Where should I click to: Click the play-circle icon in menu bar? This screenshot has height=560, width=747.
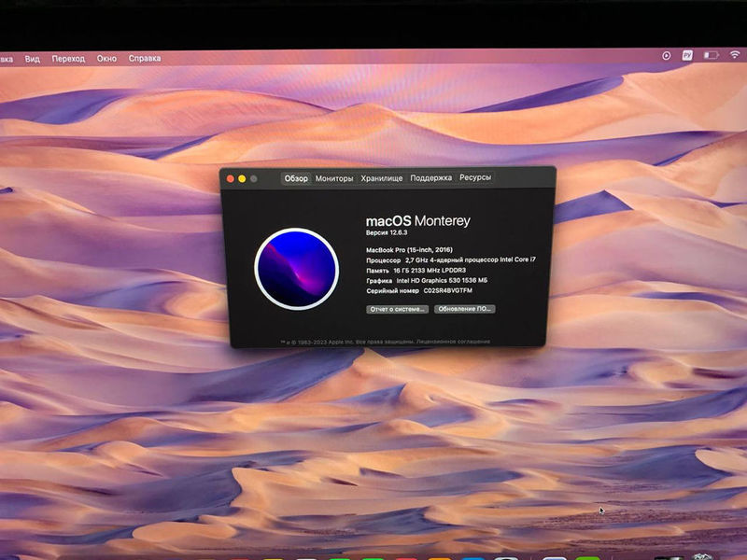666,56
